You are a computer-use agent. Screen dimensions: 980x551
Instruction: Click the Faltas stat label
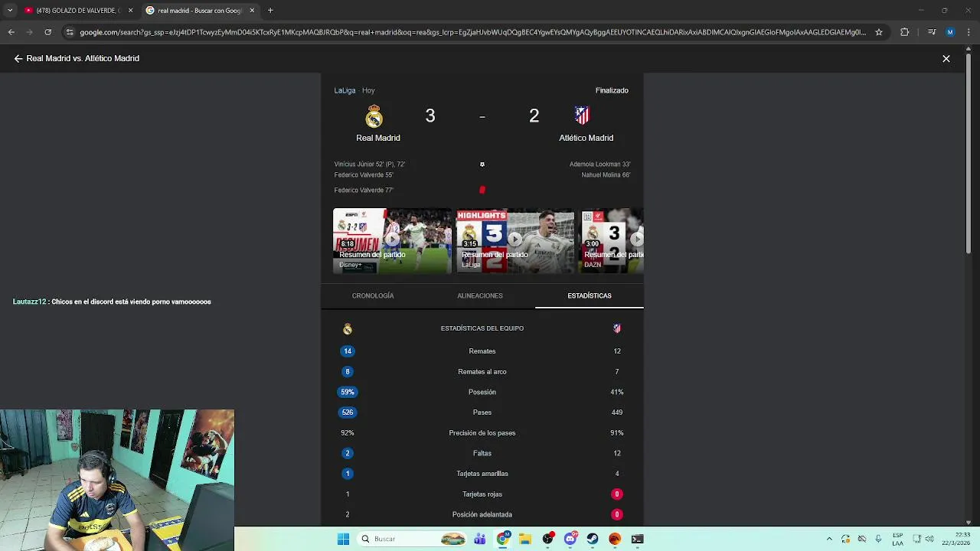[482, 453]
